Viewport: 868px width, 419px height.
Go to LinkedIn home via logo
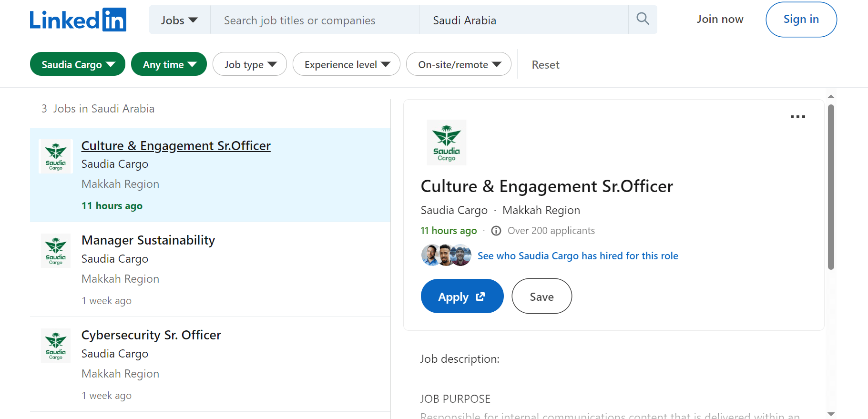click(x=78, y=20)
